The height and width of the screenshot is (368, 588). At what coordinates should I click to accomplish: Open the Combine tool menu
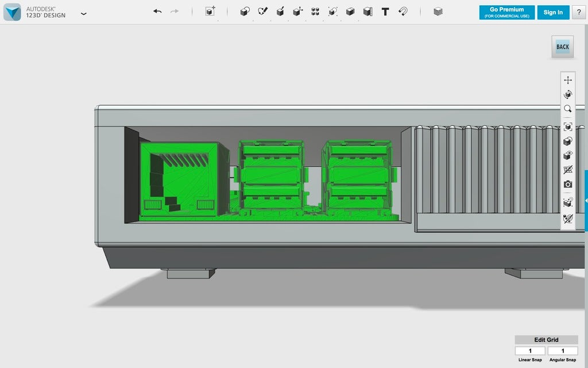pyautogui.click(x=350, y=11)
